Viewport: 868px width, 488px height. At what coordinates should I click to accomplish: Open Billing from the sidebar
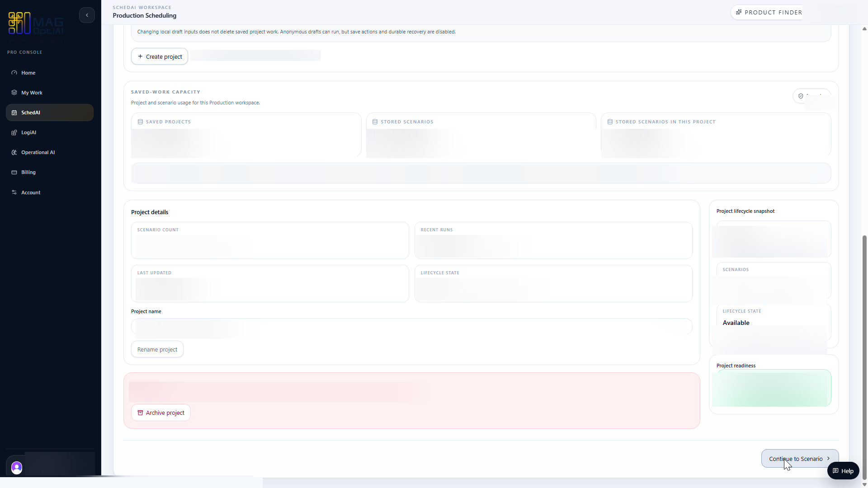(x=50, y=172)
